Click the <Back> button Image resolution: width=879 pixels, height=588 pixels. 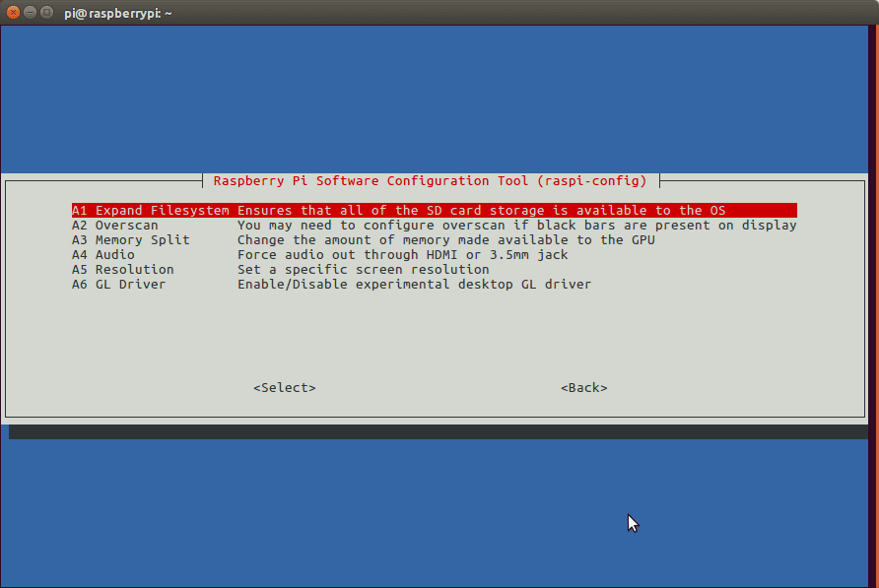[583, 387]
